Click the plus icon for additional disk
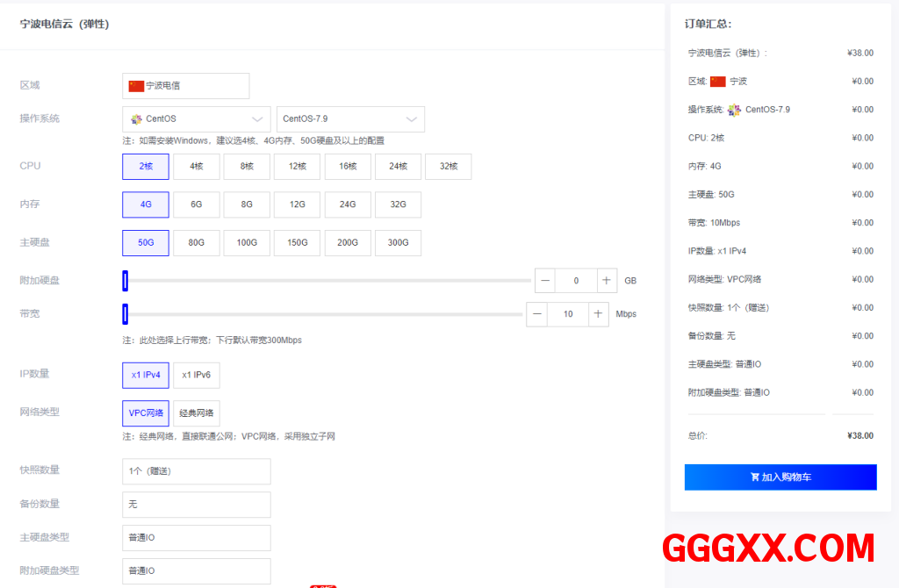Screen dimensions: 899x588 (x=607, y=281)
